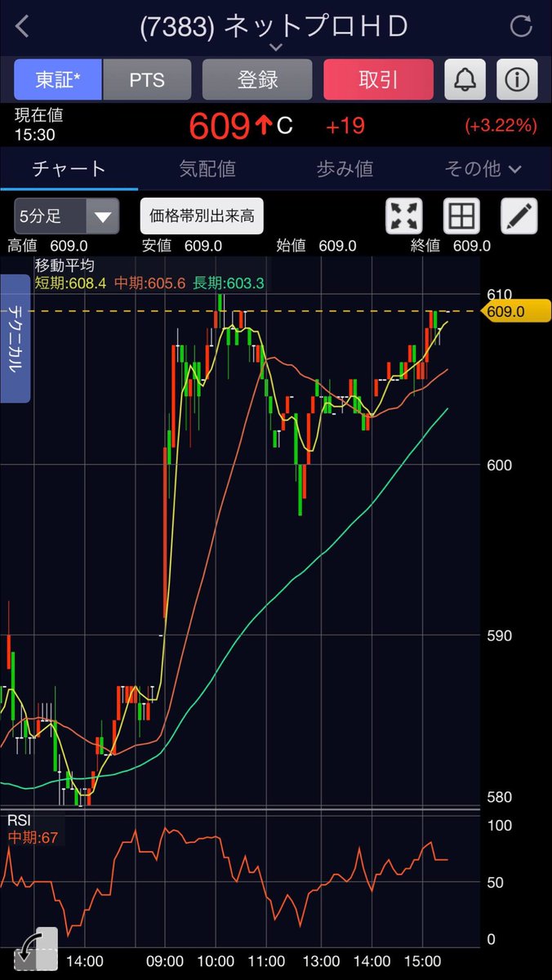
Task: Open the テクニカル side panel tab
Action: click(x=15, y=339)
